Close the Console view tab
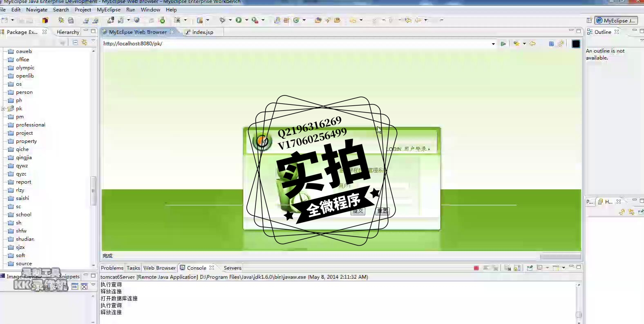 point(212,268)
